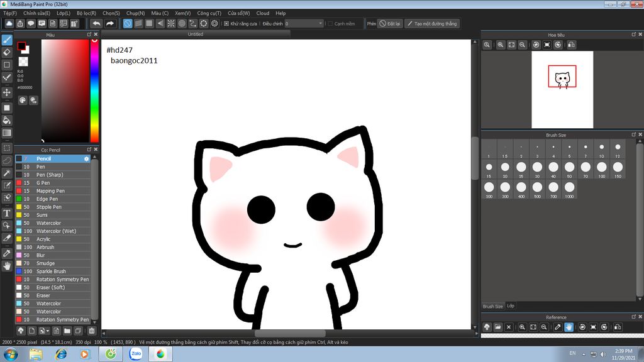644x362 pixels.
Task: Select brush size 100 preset
Action: click(x=602, y=167)
